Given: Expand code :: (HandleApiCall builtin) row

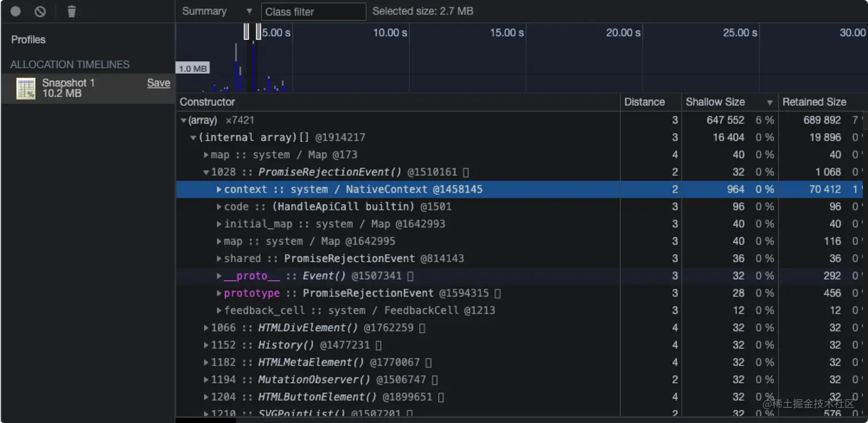Looking at the screenshot, I should click(x=219, y=207).
